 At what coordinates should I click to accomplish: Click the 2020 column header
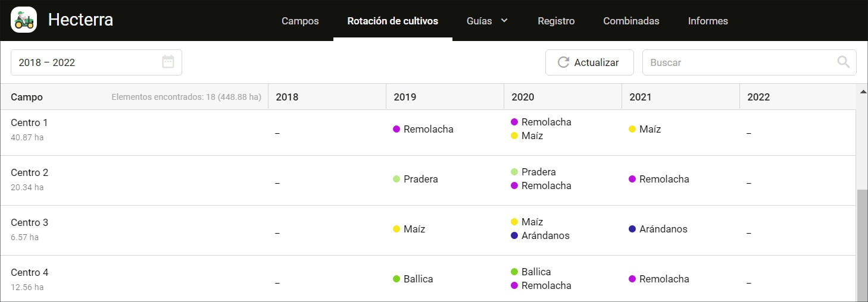[523, 97]
